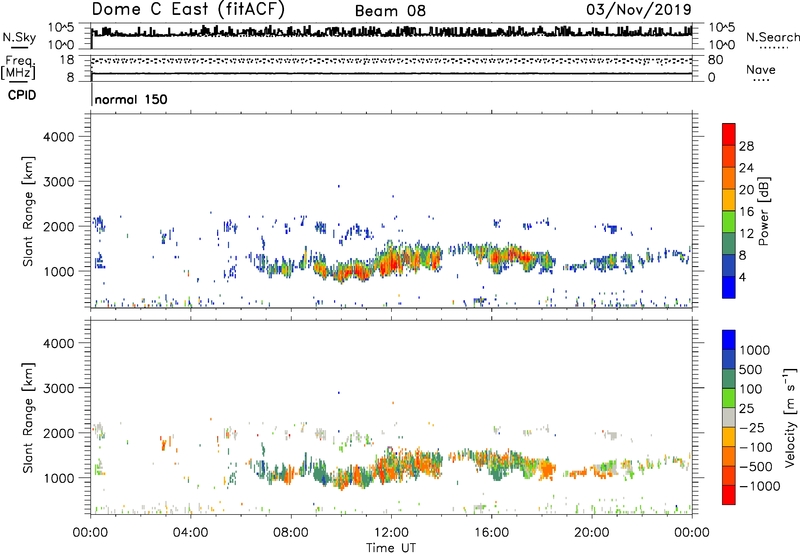Select '12' on the power colorbar

click(746, 234)
